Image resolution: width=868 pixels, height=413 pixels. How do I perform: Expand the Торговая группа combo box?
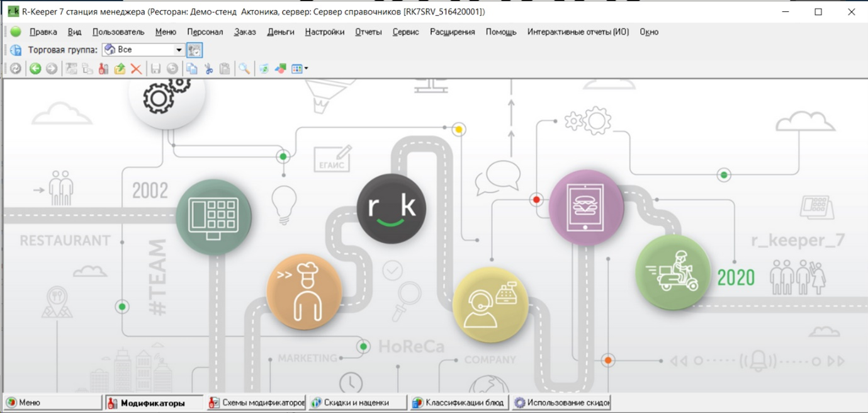tap(179, 50)
